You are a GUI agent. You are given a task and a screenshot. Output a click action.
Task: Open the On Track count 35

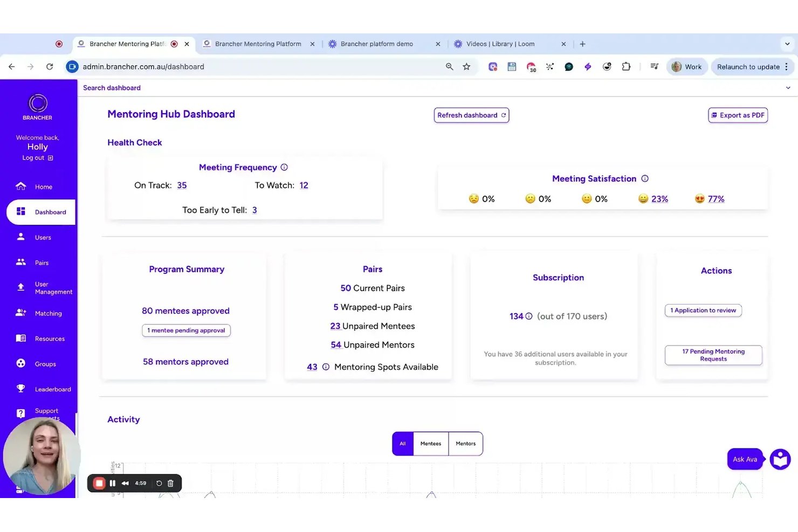[x=182, y=185]
